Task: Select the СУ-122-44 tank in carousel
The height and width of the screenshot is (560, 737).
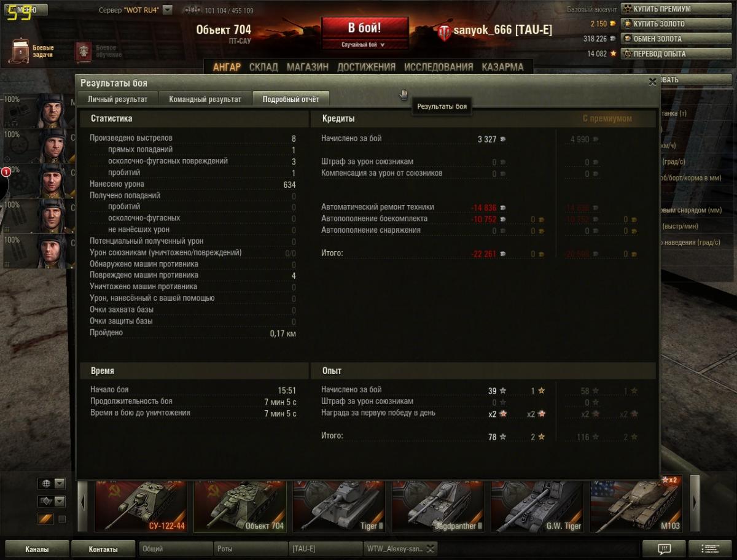Action: pos(141,507)
